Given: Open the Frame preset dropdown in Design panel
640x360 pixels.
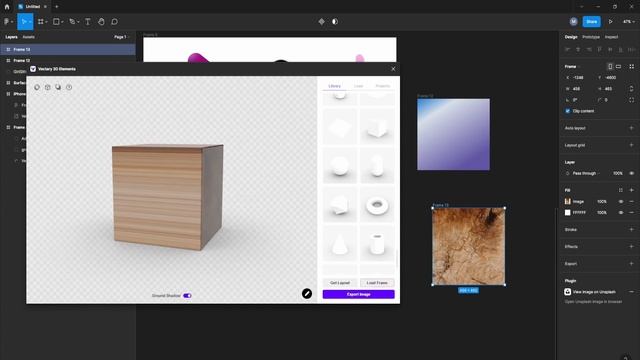Looking at the screenshot, I should click(572, 67).
